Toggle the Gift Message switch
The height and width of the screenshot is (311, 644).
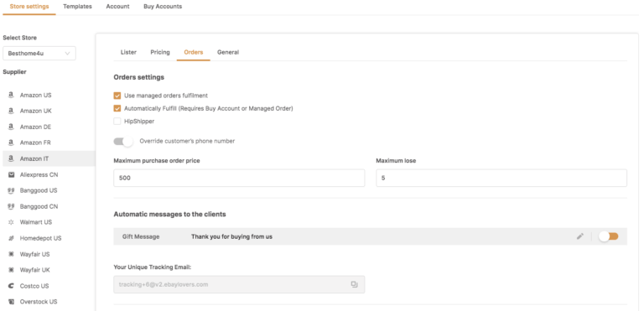[608, 236]
